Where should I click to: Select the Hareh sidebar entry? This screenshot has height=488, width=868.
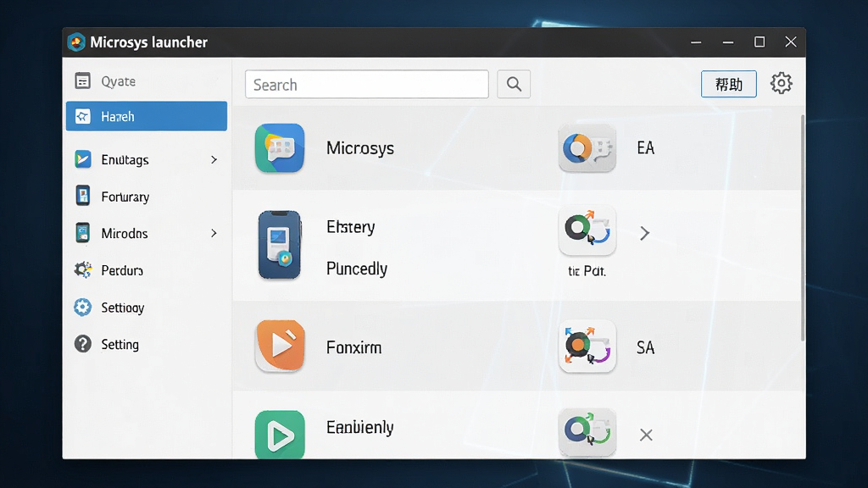[146, 116]
